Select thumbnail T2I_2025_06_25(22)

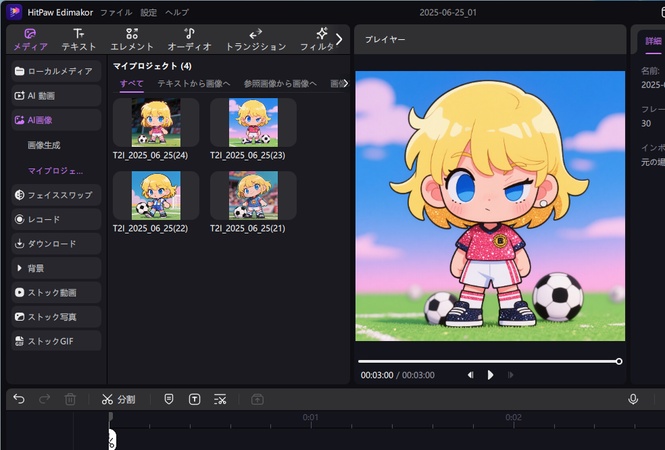156,195
